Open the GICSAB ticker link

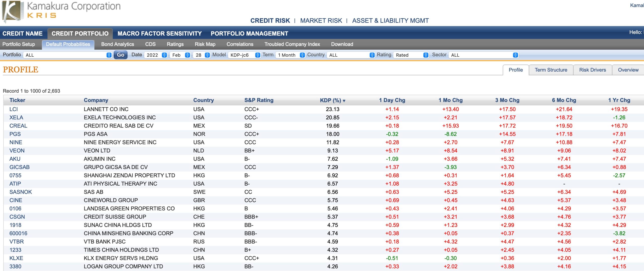point(19,167)
